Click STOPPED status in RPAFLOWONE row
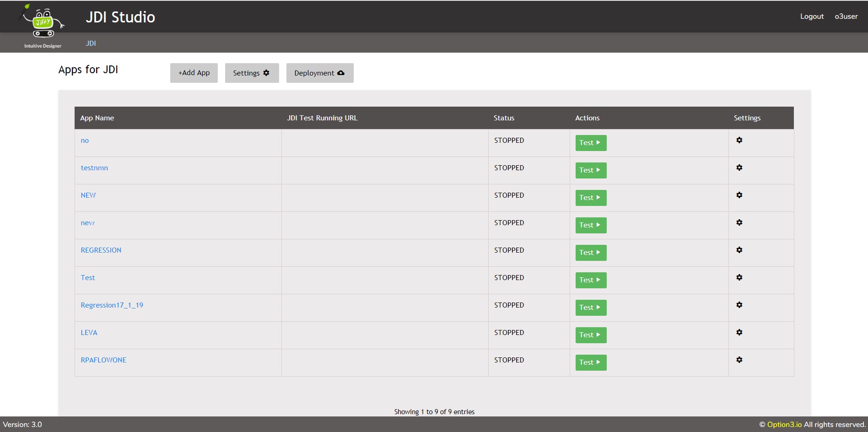This screenshot has width=868, height=432. click(509, 360)
